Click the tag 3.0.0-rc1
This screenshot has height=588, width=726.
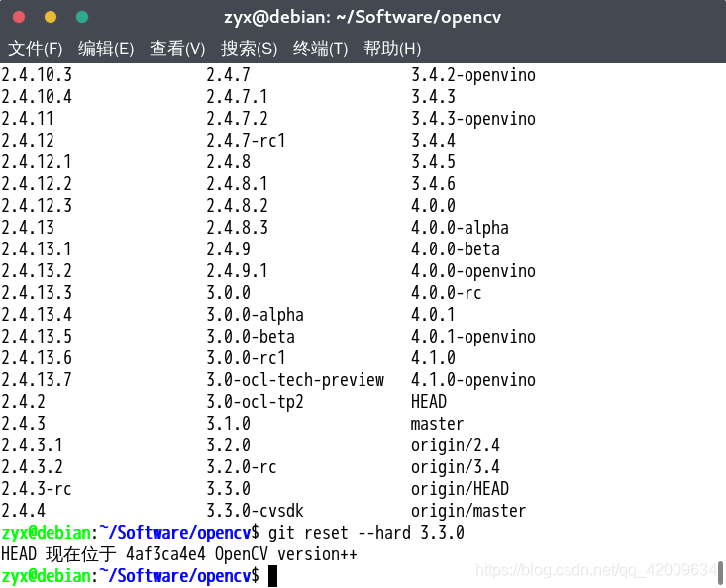pos(246,358)
